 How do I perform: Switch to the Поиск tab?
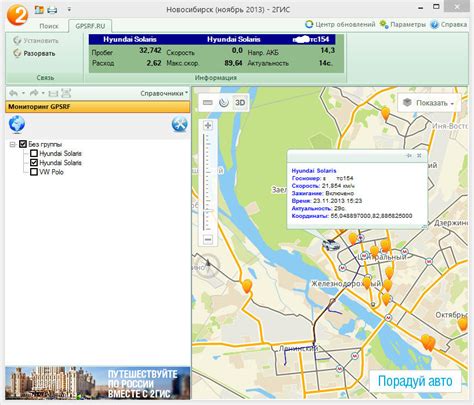49,26
